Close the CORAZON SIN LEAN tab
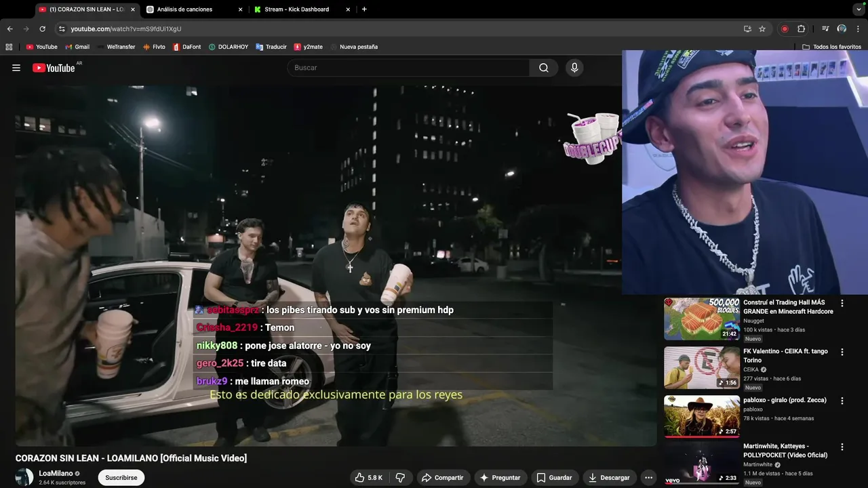The image size is (868, 488). click(133, 9)
